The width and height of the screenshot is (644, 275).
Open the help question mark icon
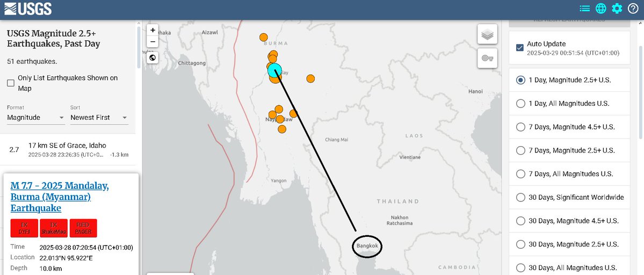click(x=633, y=8)
